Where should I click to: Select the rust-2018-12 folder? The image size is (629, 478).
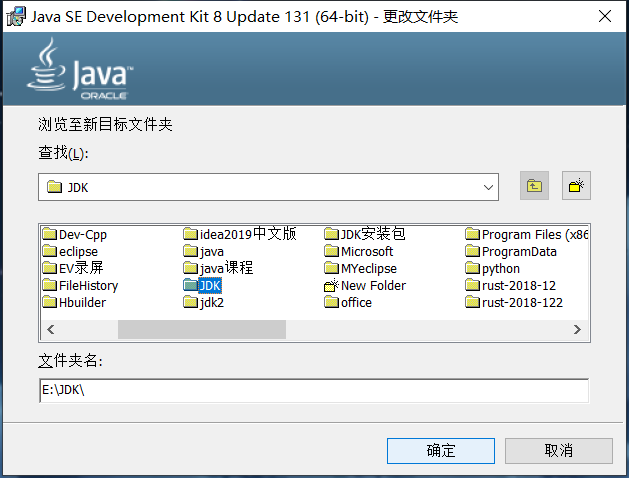[511, 286]
